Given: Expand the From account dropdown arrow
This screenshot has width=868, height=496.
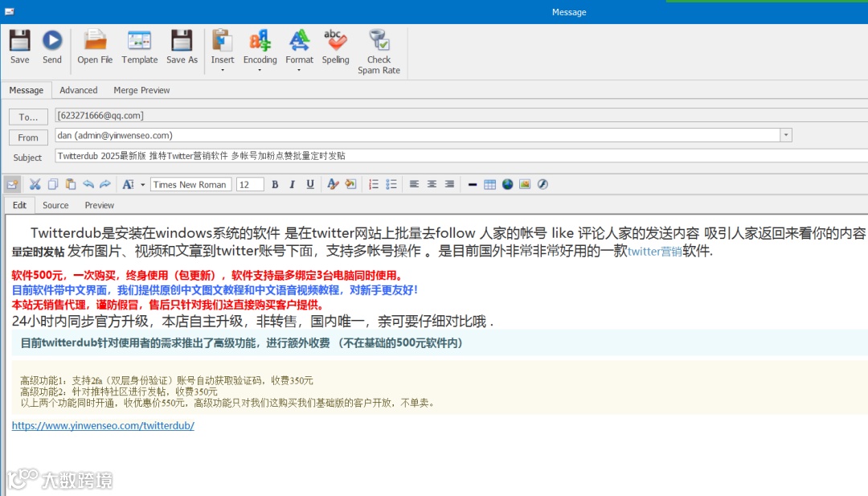Looking at the screenshot, I should coord(785,135).
